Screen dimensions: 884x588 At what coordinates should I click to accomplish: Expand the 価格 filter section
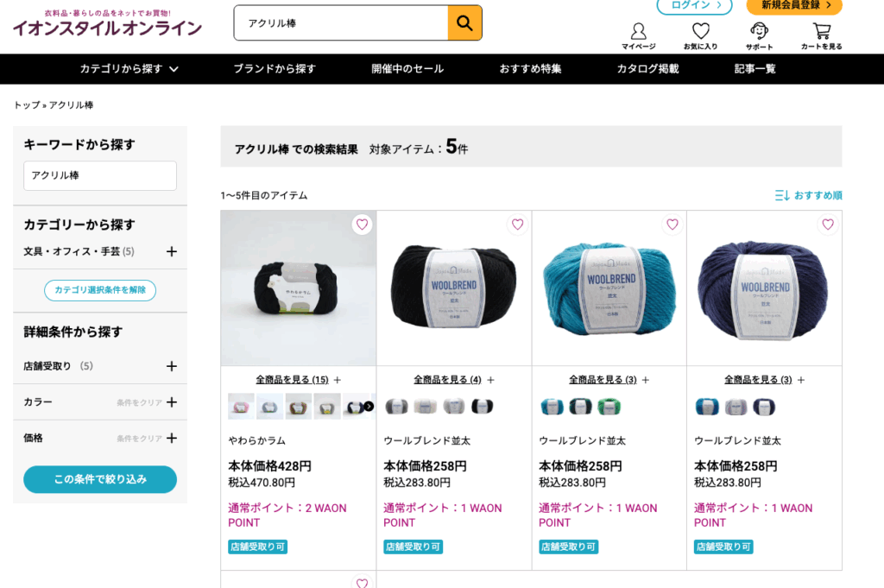[172, 438]
